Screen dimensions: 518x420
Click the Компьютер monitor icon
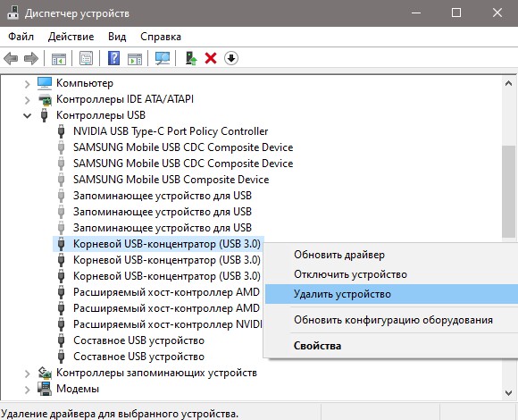click(45, 83)
